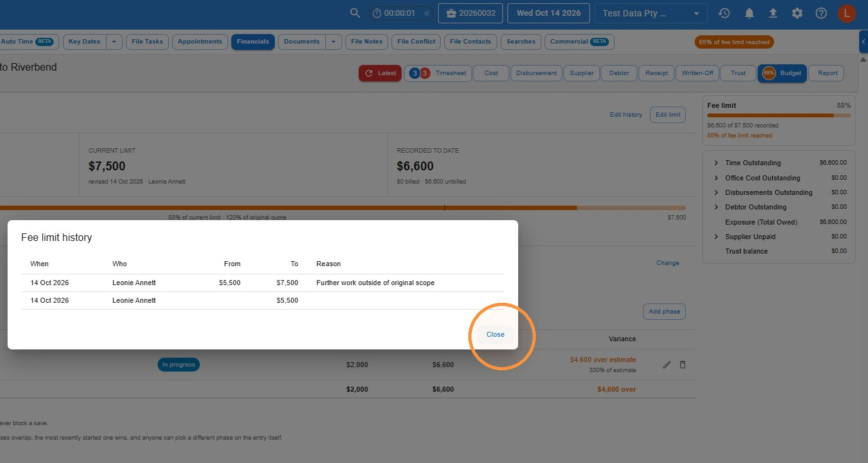868x463 pixels.
Task: Collapse the right side panel arrow
Action: 863,42
